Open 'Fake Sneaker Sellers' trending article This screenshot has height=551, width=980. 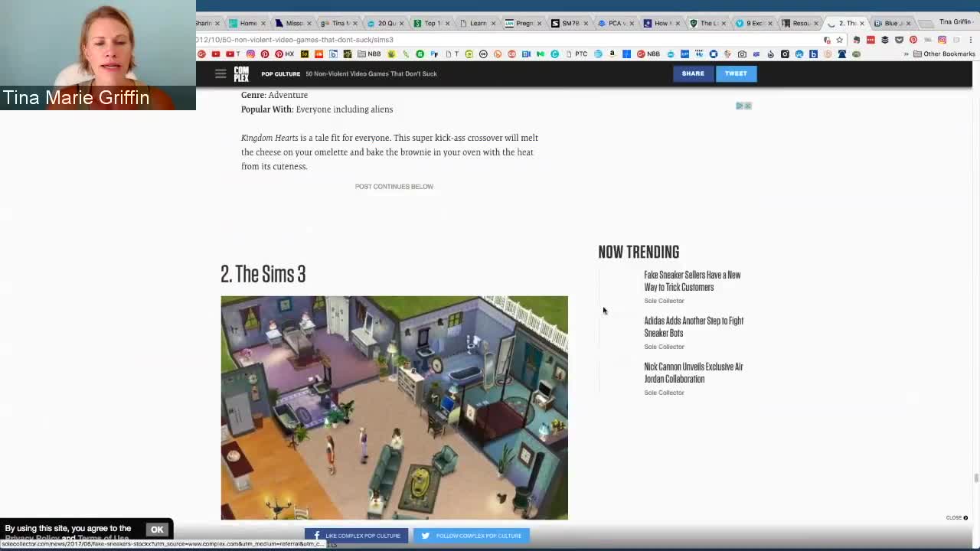692,281
